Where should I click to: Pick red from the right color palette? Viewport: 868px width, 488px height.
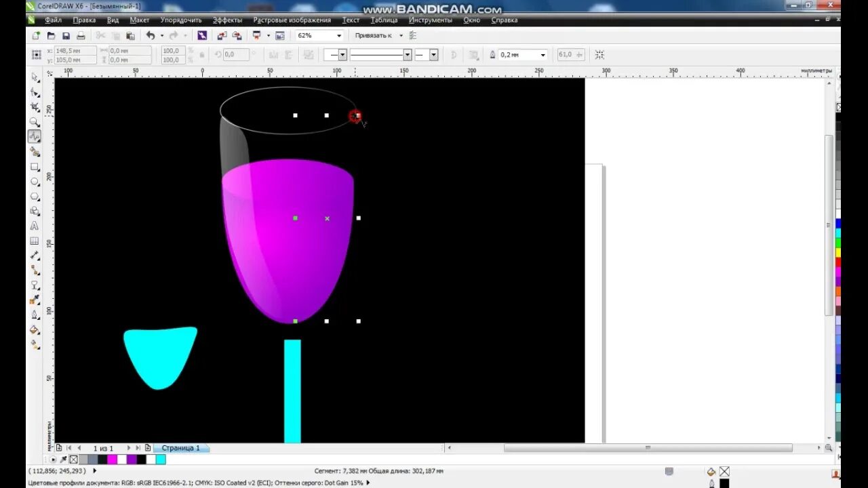tap(838, 262)
